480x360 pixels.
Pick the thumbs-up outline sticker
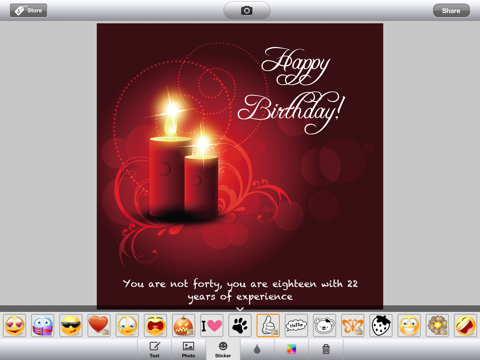(x=268, y=325)
